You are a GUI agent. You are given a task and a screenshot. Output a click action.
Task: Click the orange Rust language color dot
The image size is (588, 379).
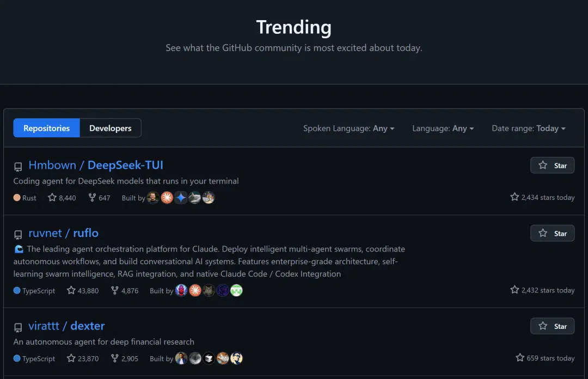[x=17, y=197]
